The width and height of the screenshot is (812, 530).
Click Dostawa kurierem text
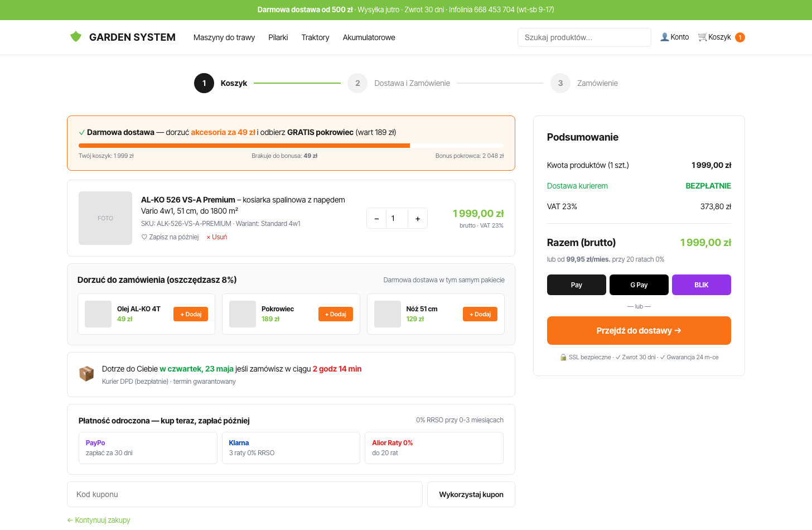577,186
